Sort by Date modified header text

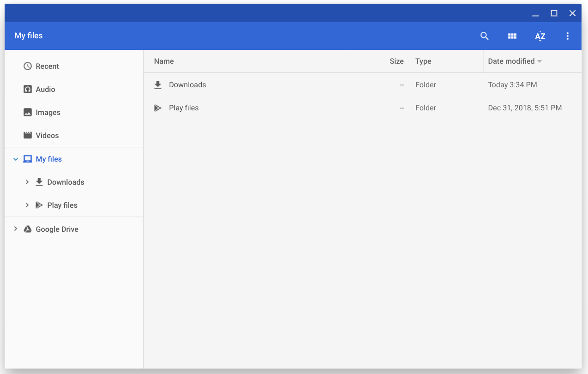click(511, 61)
